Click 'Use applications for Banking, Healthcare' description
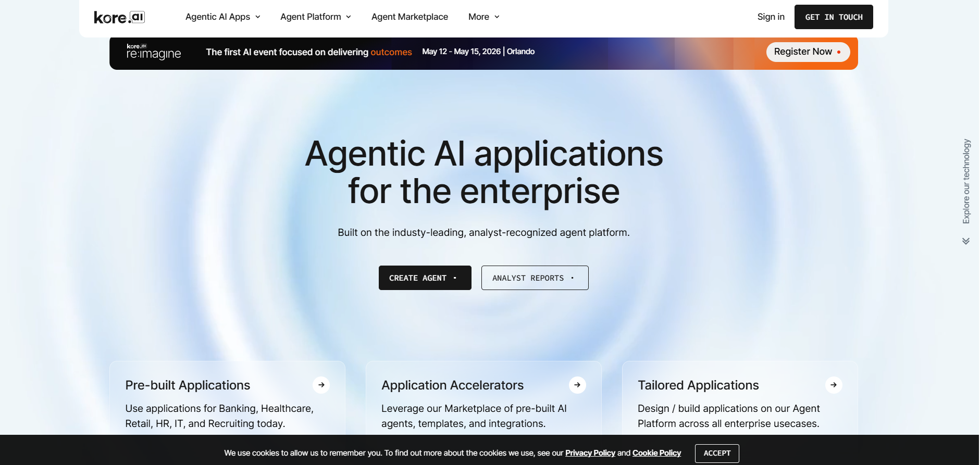Viewport: 980px width, 465px height. click(219, 416)
